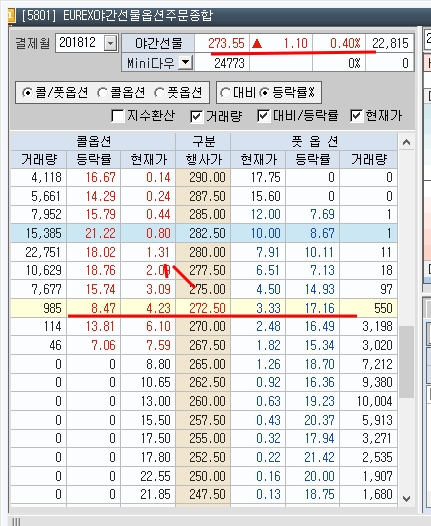Select the 272.50 strike price row
431x526 pixels.
[204, 308]
